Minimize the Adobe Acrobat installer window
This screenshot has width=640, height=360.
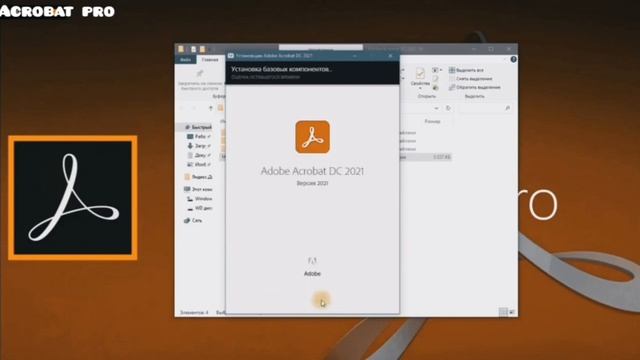pyautogui.click(x=355, y=56)
